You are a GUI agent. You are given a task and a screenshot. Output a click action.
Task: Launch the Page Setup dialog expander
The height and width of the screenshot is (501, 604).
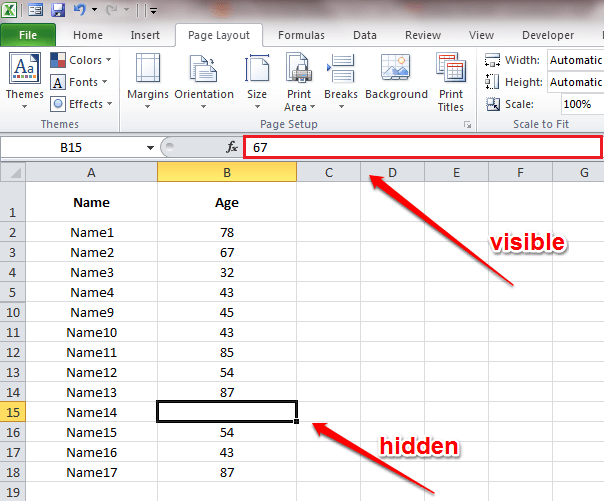tap(467, 125)
